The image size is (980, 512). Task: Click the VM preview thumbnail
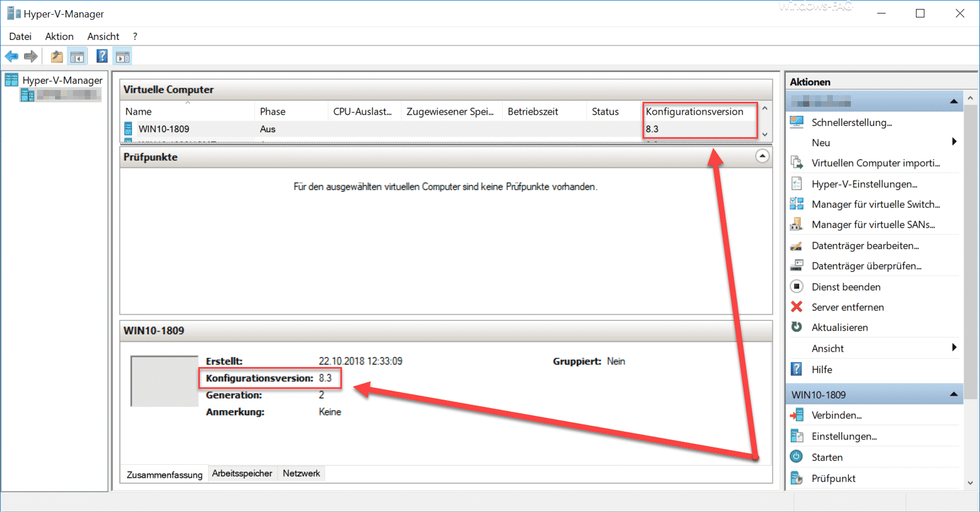164,380
